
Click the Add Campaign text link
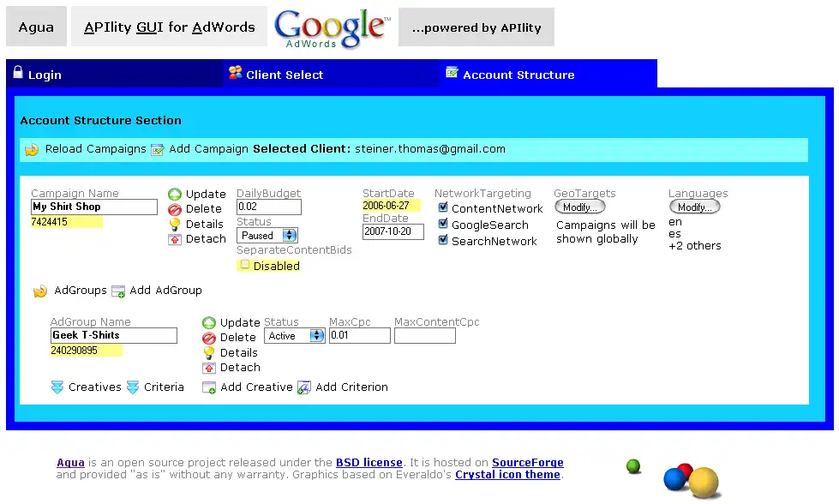[209, 149]
